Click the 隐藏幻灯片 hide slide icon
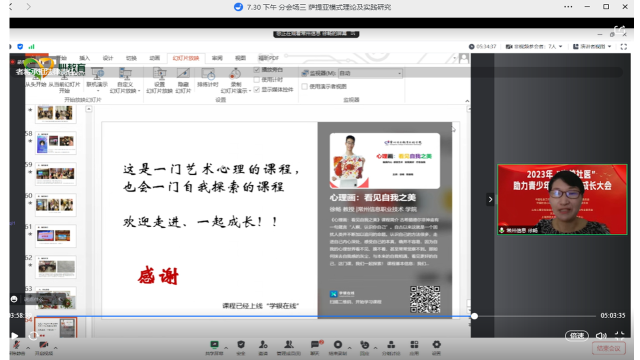The width and height of the screenshot is (640, 360). [x=183, y=80]
